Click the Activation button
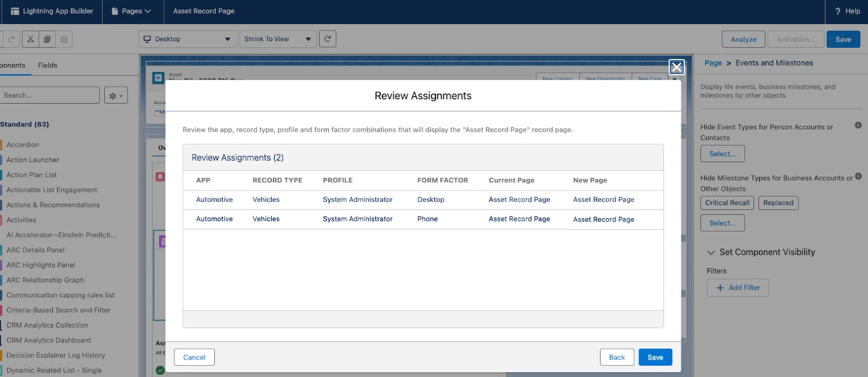 795,40
